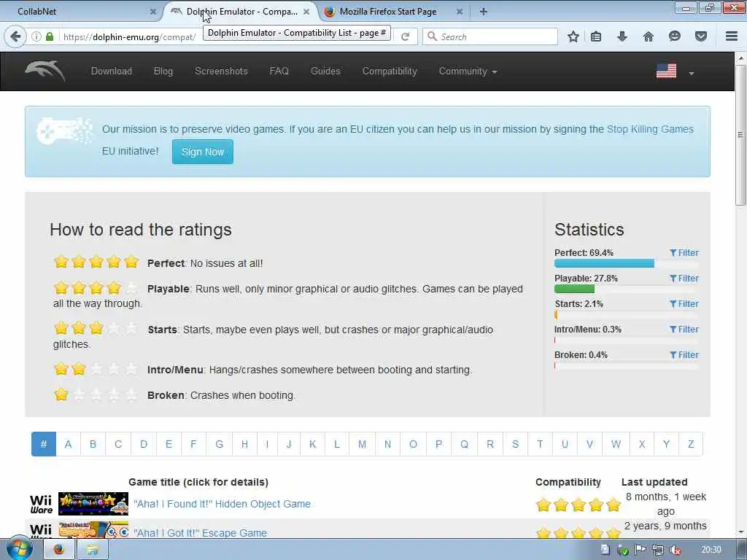Bookmark this page with the star icon
747x560 pixels.
[573, 36]
